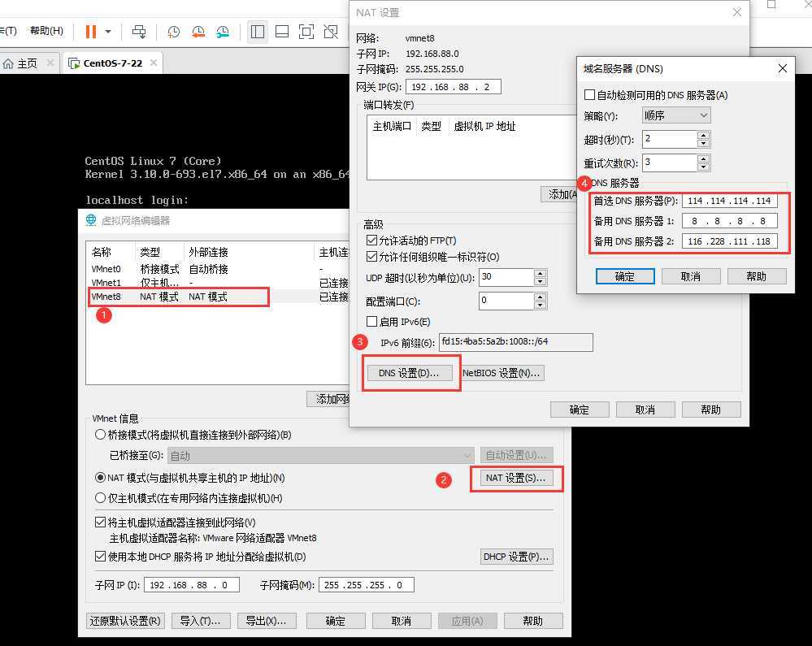812x646 pixels.
Task: Open the 帮助(H) menu
Action: click(46, 31)
